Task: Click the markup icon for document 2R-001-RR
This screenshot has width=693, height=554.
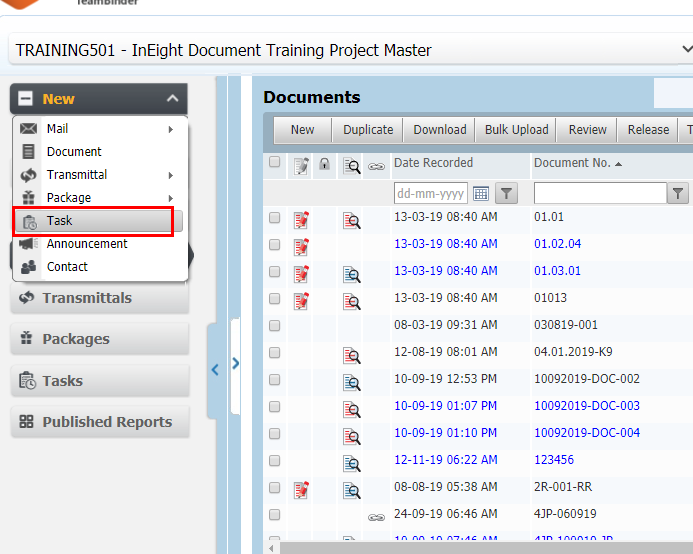Action: click(x=301, y=490)
